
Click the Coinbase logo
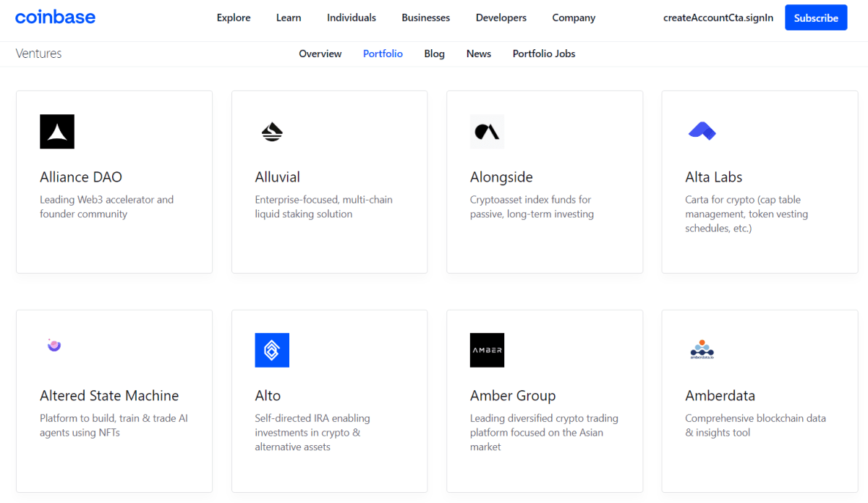point(55,17)
